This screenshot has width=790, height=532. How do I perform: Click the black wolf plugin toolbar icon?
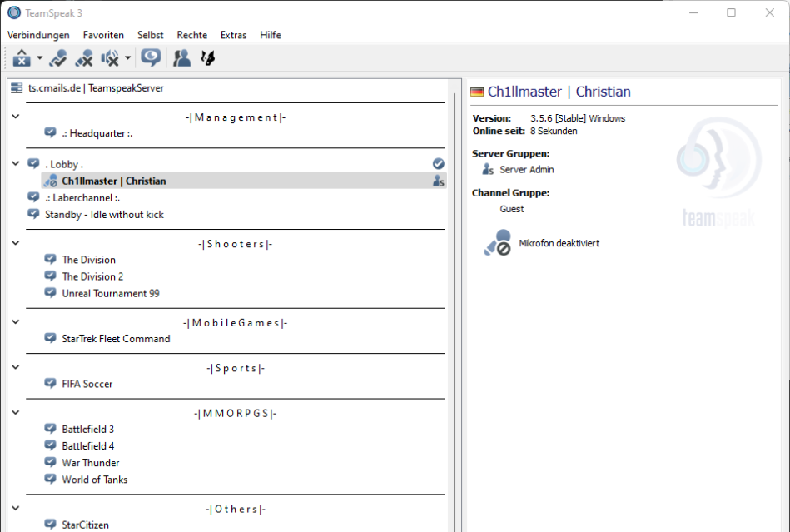coord(207,58)
